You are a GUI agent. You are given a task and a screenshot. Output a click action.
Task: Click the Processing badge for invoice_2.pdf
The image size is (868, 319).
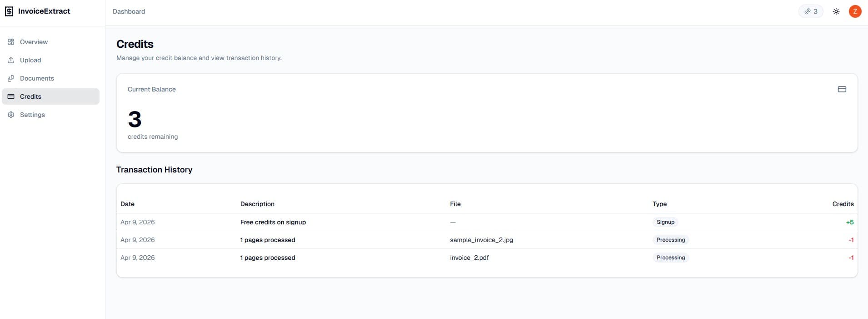(671, 258)
